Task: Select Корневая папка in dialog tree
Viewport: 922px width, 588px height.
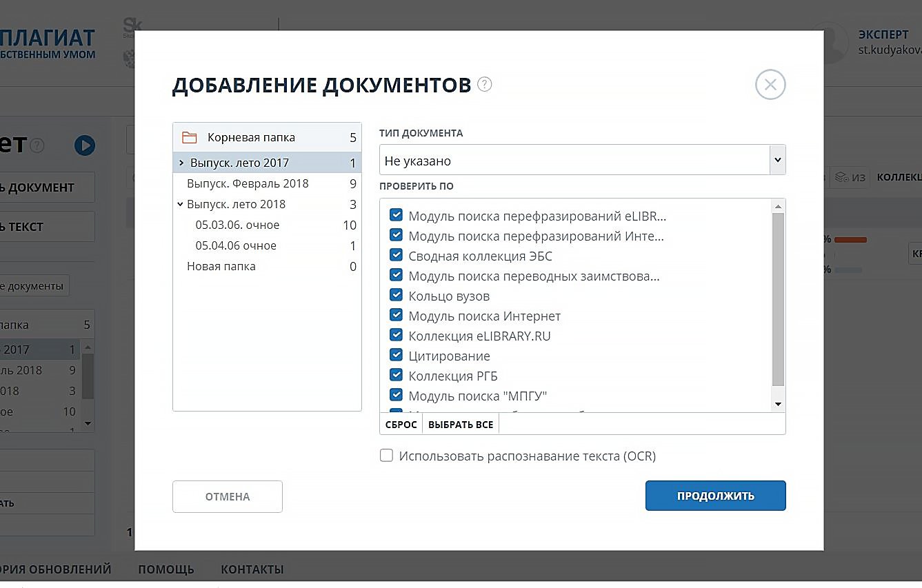Action: tap(267, 137)
